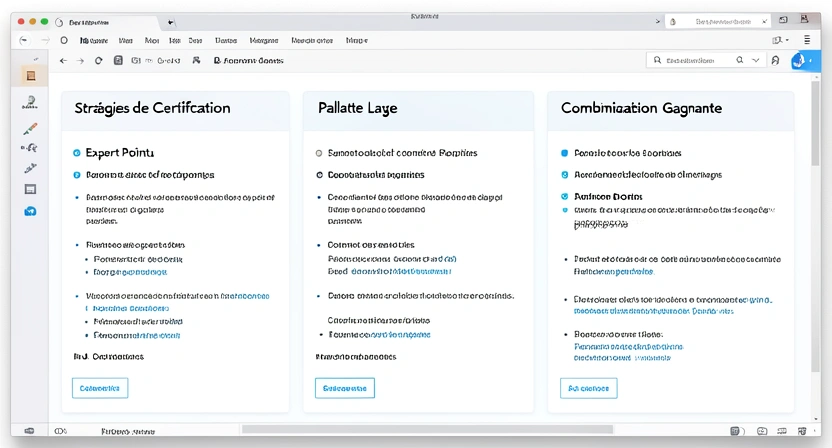Close the top-right tab with its X
This screenshot has width=832, height=448.
click(764, 22)
